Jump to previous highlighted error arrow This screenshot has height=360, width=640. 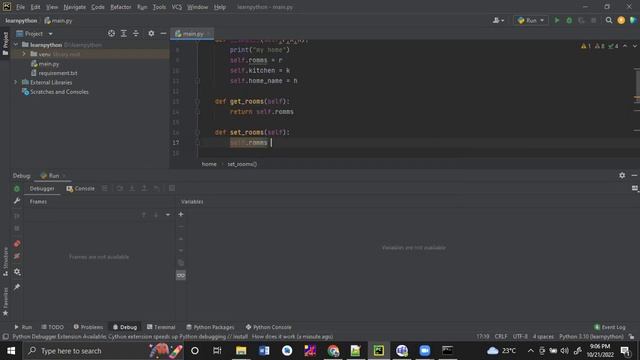(625, 46)
